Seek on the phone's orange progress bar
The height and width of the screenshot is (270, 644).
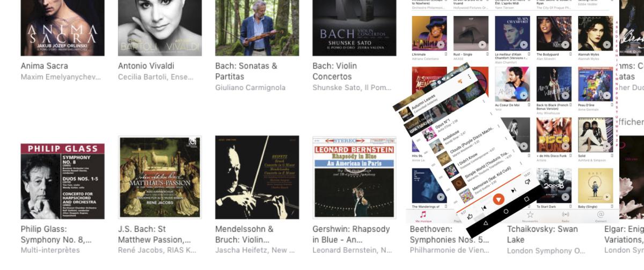[488, 194]
